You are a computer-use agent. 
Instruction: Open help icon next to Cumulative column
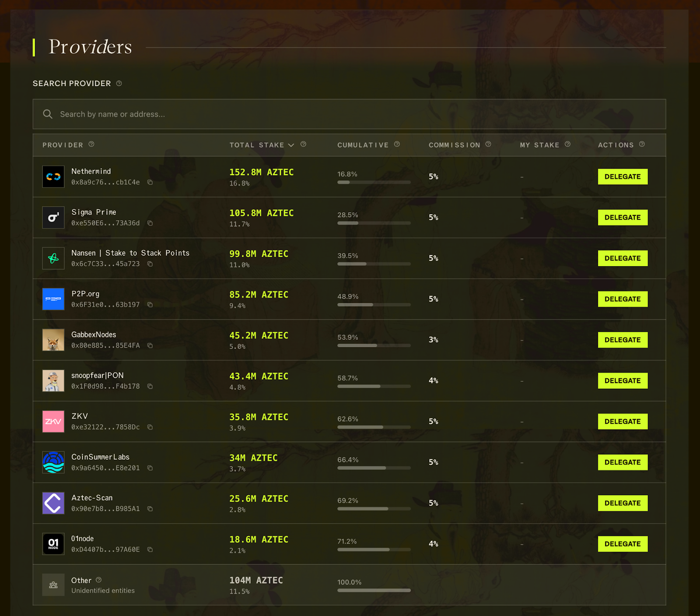pos(397,144)
